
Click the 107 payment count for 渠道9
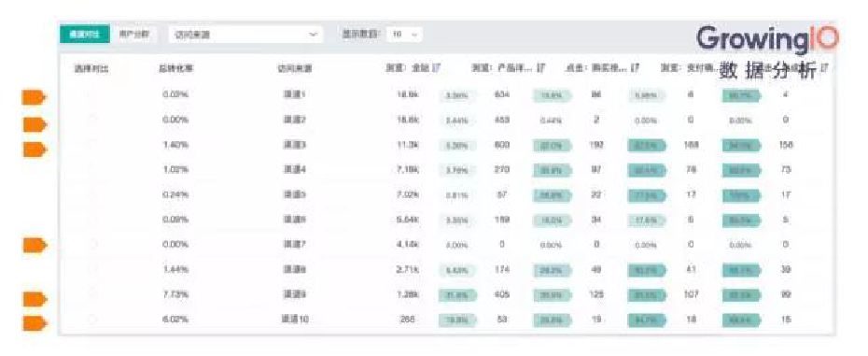(x=692, y=294)
